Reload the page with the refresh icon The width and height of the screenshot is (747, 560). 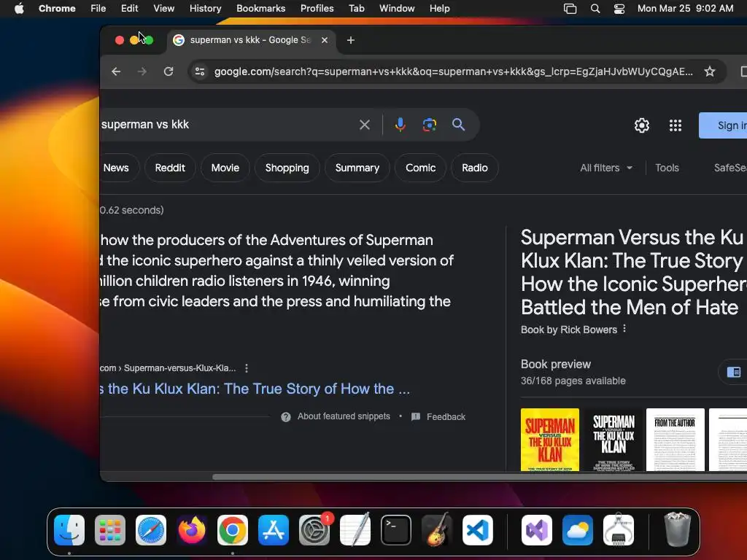point(169,71)
